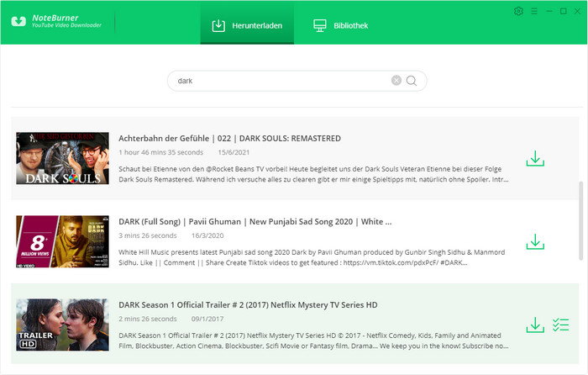Click the description starting 'White Hill Music presents'
The width and height of the screenshot is (588, 375).
(x=312, y=257)
